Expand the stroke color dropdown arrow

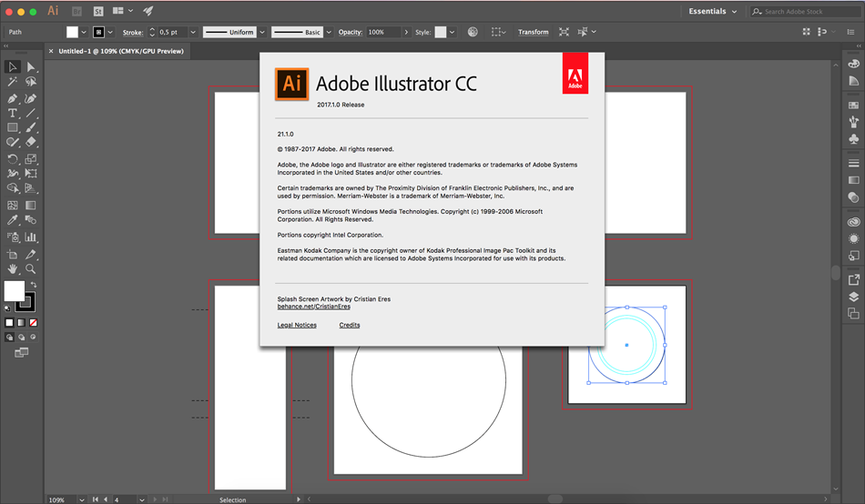point(110,32)
